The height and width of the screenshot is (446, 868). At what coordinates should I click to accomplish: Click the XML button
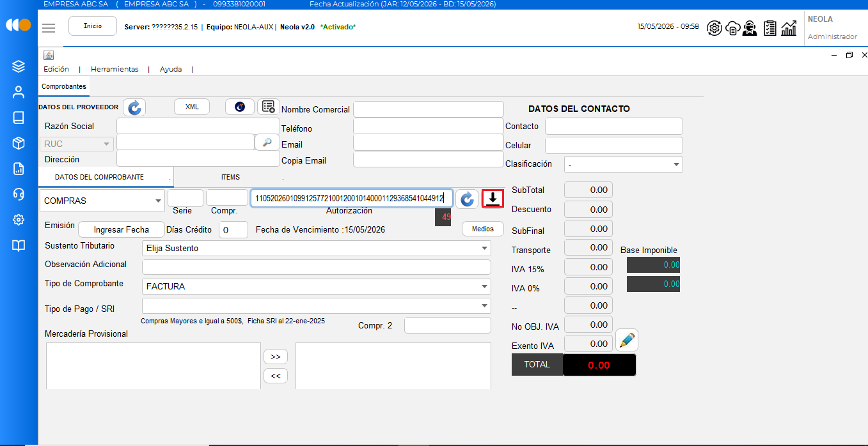pyautogui.click(x=192, y=107)
